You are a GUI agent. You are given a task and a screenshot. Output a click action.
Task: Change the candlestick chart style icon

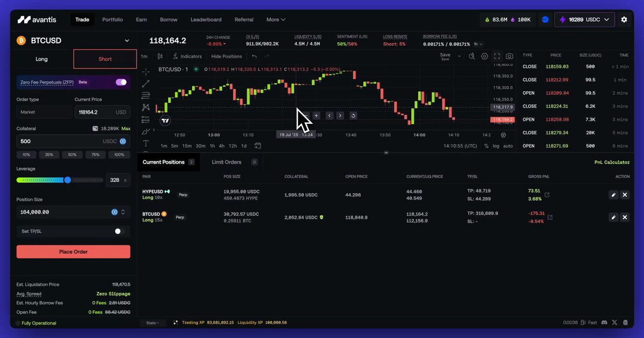(x=160, y=56)
